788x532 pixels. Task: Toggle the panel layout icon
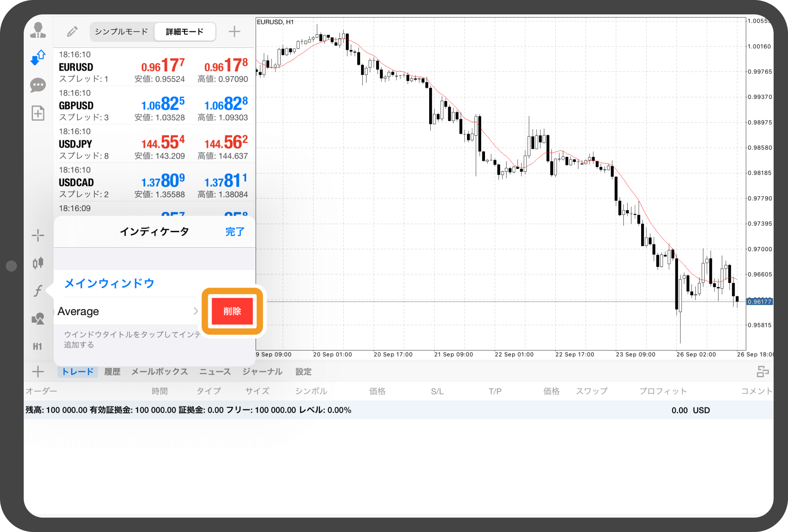coord(763,372)
